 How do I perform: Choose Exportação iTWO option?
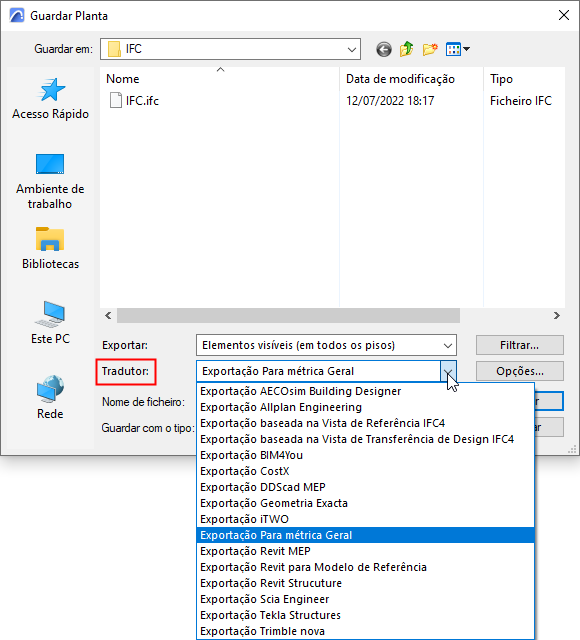pos(365,519)
